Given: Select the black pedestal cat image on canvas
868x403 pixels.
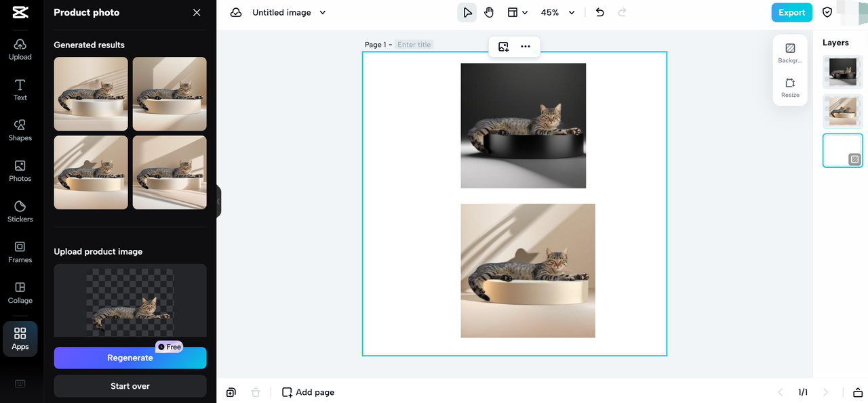Looking at the screenshot, I should [523, 126].
